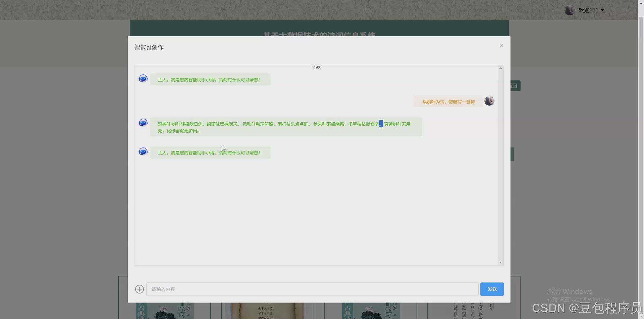Click the robot avatar next to the poem reply
Image resolution: width=644 pixels, height=319 pixels.
[143, 123]
